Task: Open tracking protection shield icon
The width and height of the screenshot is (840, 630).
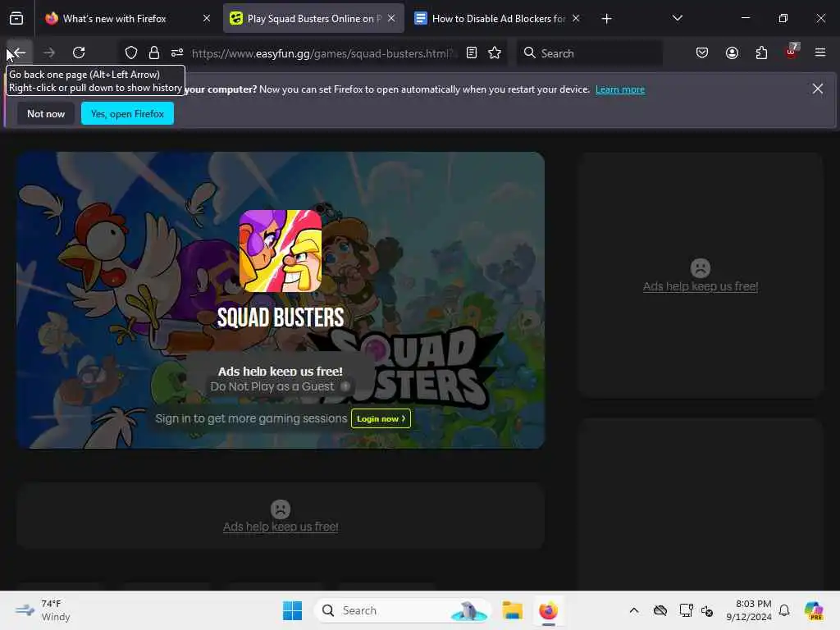Action: 131,52
